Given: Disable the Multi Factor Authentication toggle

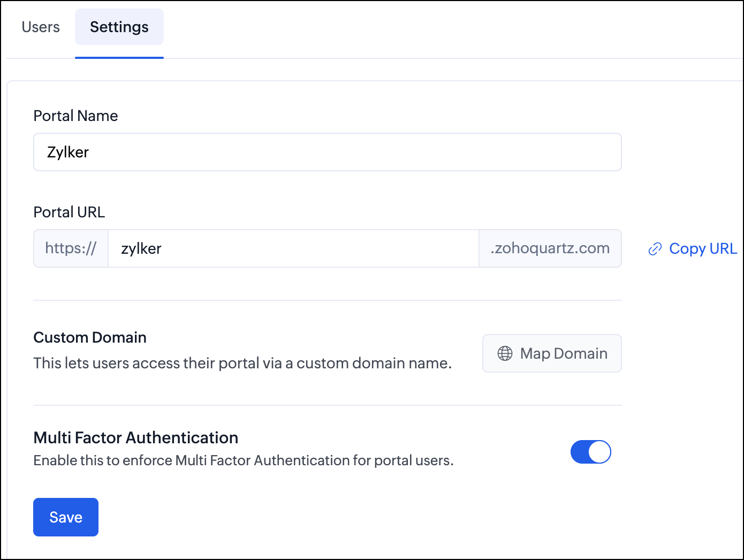Looking at the screenshot, I should point(590,452).
